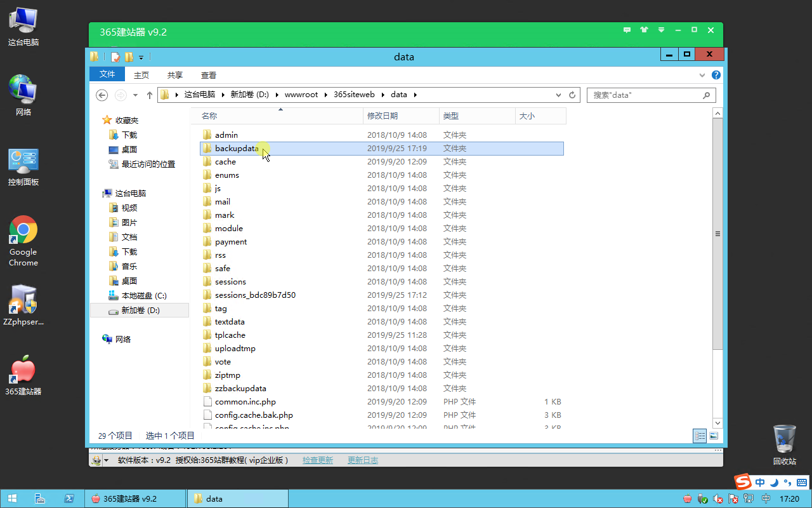
Task: Select file common.inc.php
Action: [381, 401]
